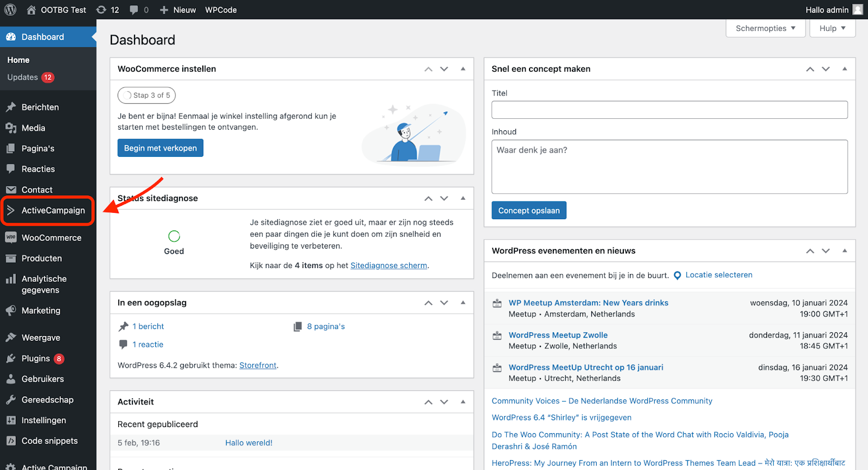868x470 pixels.
Task: Open the Hulp dropdown
Action: click(832, 28)
